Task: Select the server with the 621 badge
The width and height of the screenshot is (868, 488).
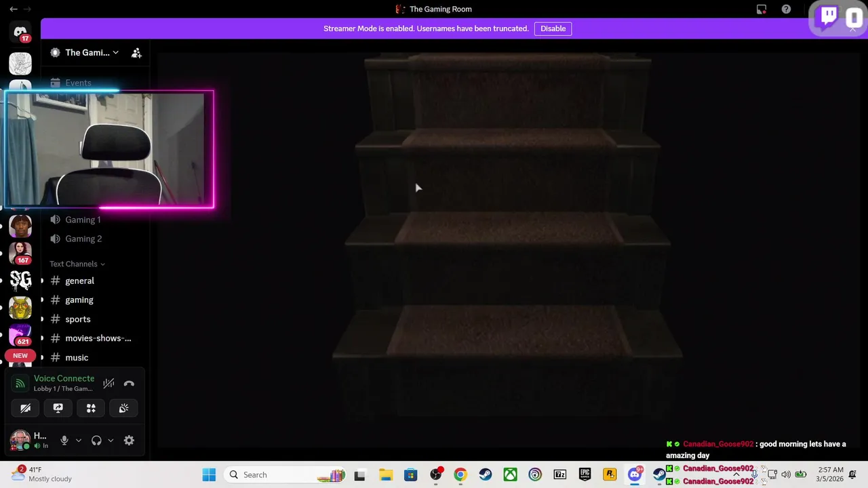Action: coord(20,335)
